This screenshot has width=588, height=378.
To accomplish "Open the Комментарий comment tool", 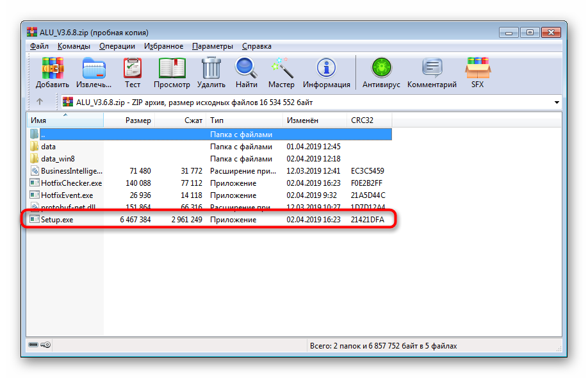I will coord(432,69).
